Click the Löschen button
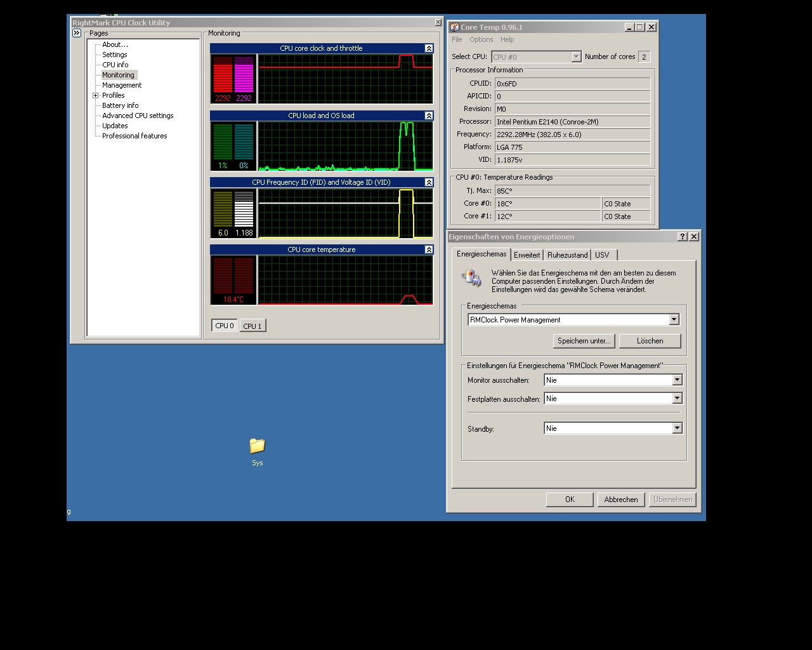 pos(650,341)
